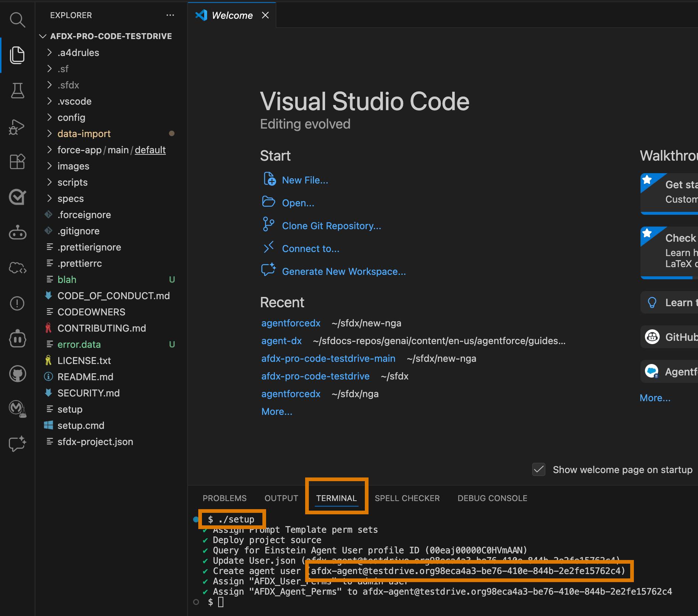Open the Explorer view icon

17,55
